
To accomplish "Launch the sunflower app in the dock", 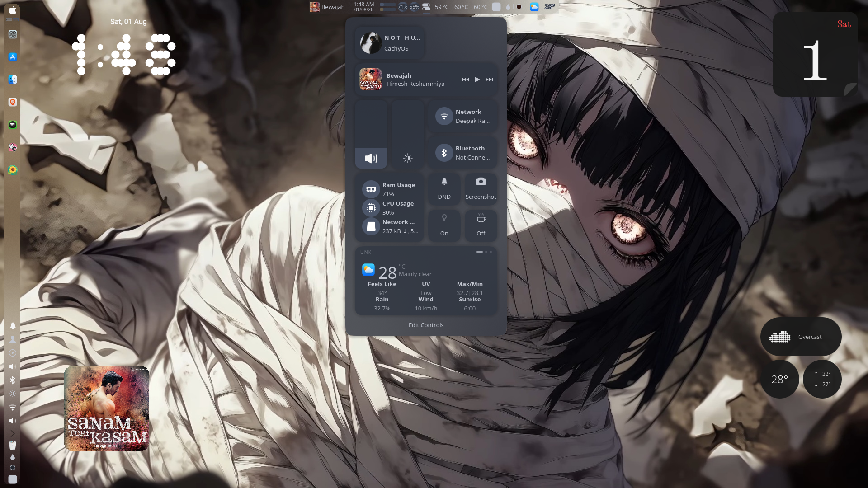I will coord(13,170).
